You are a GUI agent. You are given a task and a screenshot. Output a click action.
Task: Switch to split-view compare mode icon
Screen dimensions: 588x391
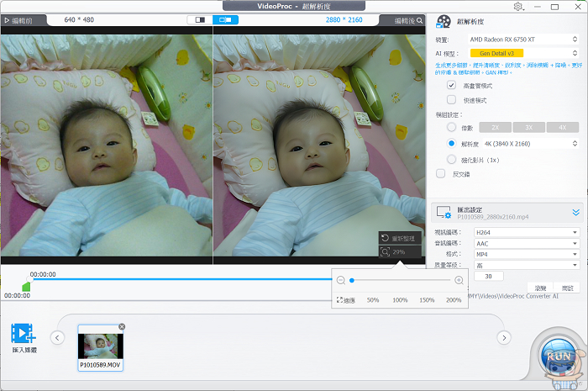pos(202,18)
